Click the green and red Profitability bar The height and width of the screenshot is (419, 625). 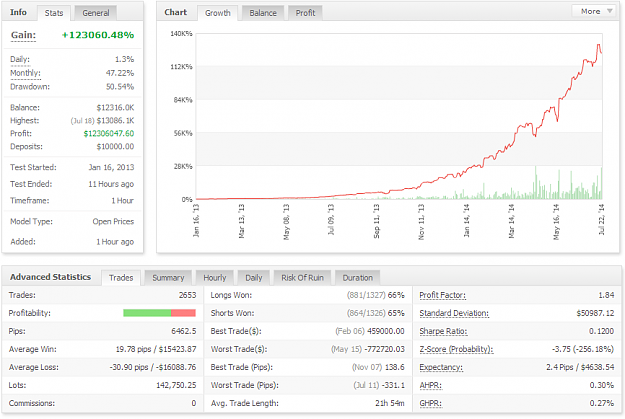(x=159, y=313)
